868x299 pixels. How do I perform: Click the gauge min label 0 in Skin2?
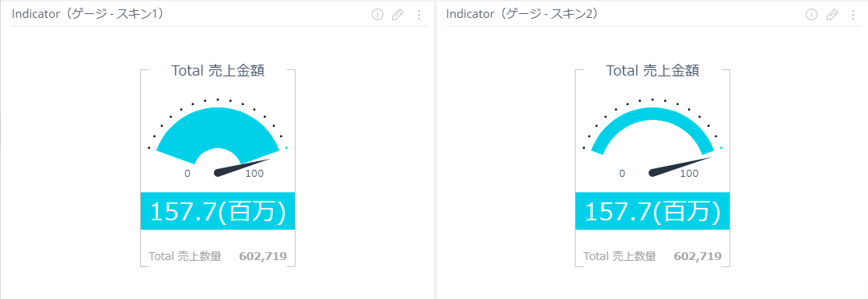(x=622, y=174)
